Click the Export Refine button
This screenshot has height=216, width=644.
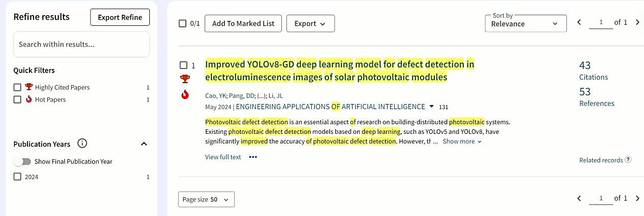click(120, 17)
